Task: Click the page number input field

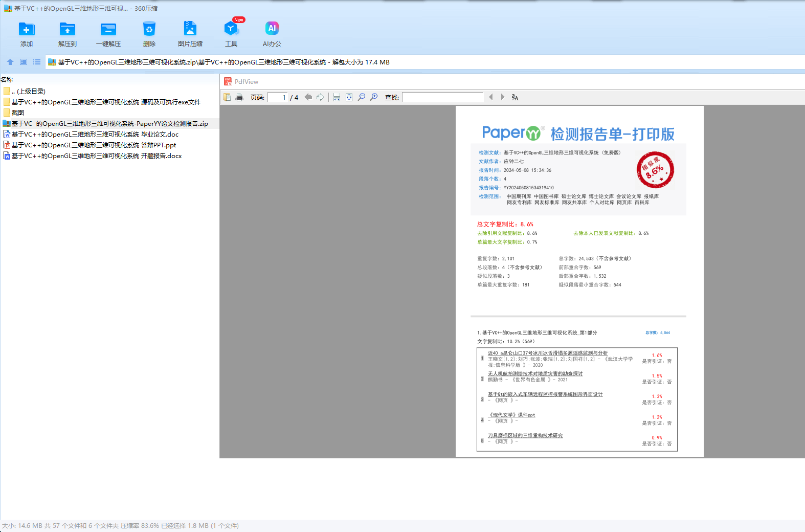Action: click(278, 97)
